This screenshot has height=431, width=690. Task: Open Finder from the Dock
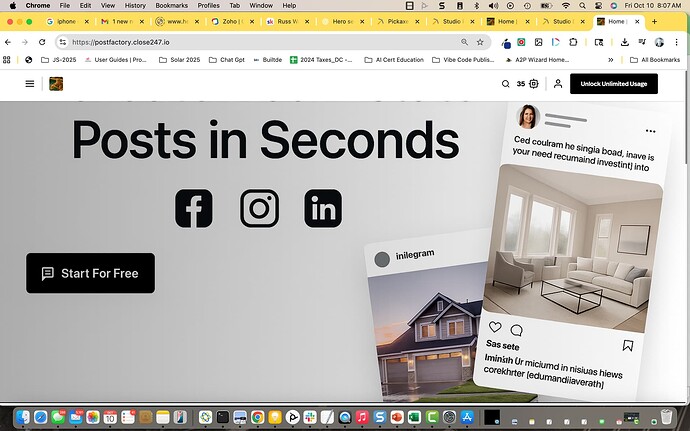23,417
